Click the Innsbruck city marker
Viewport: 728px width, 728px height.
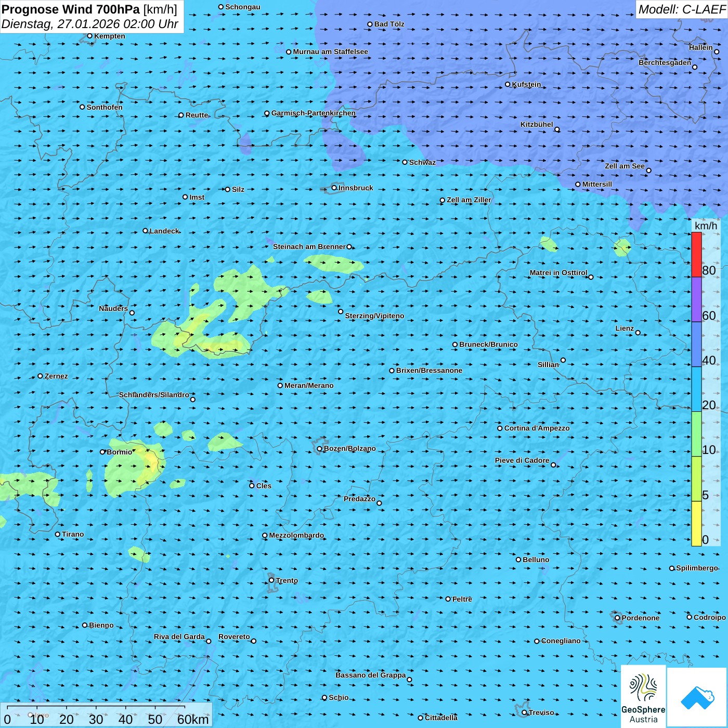(x=334, y=188)
